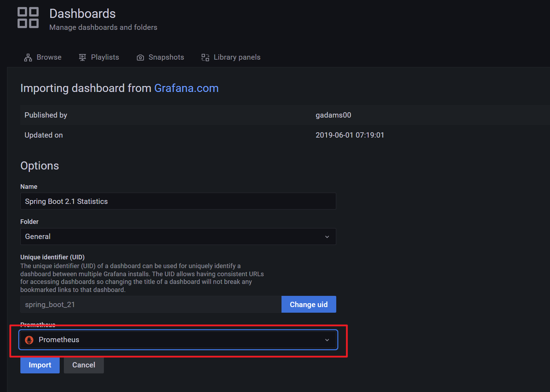Cancel the dashboard import
The image size is (550, 392).
tap(84, 365)
